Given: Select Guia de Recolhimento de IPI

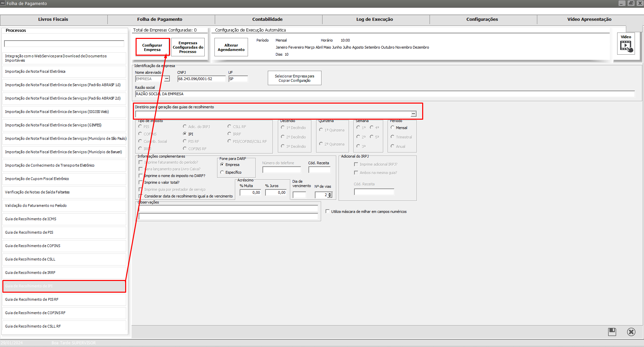Looking at the screenshot, I should [64, 286].
